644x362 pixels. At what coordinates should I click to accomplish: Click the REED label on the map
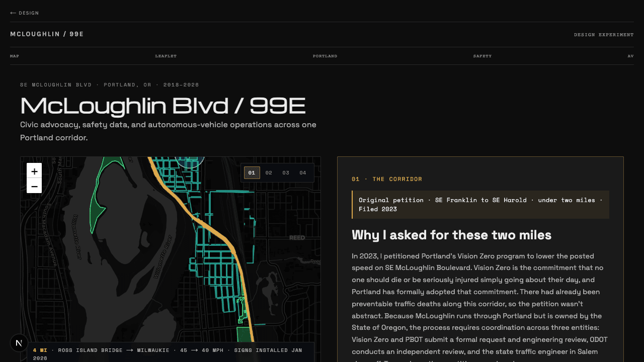coord(297,238)
